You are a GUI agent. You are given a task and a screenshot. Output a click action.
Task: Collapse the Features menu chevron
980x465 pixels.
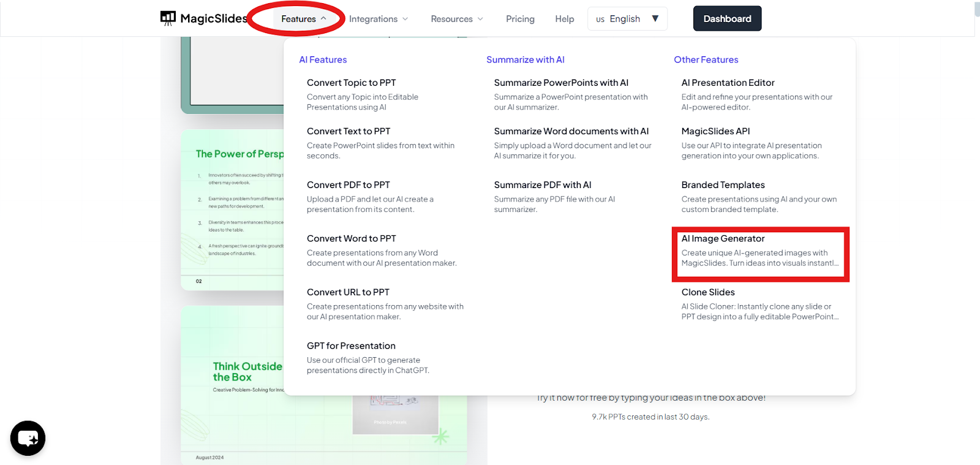(323, 18)
